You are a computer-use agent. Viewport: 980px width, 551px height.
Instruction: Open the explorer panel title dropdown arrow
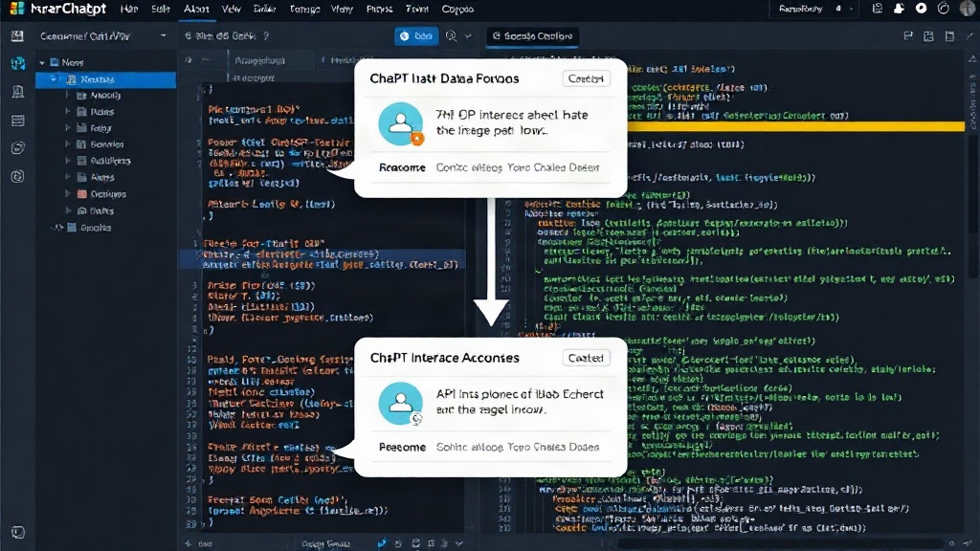163,36
